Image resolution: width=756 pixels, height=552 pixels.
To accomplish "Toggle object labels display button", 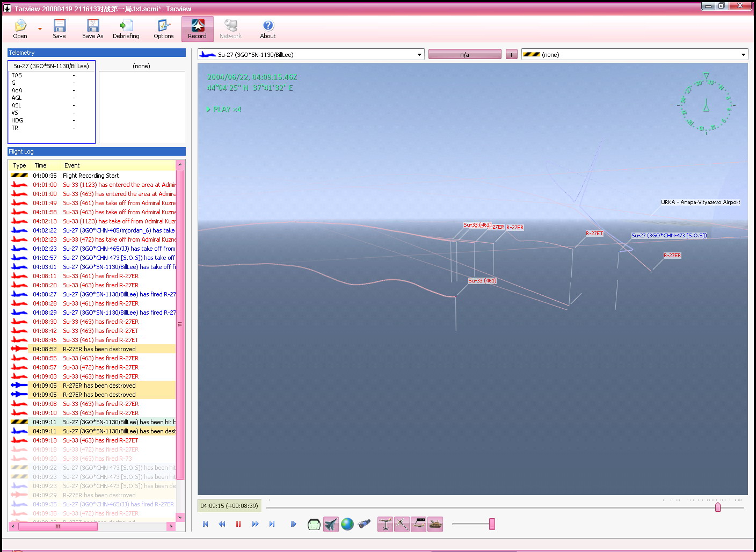I will click(419, 524).
